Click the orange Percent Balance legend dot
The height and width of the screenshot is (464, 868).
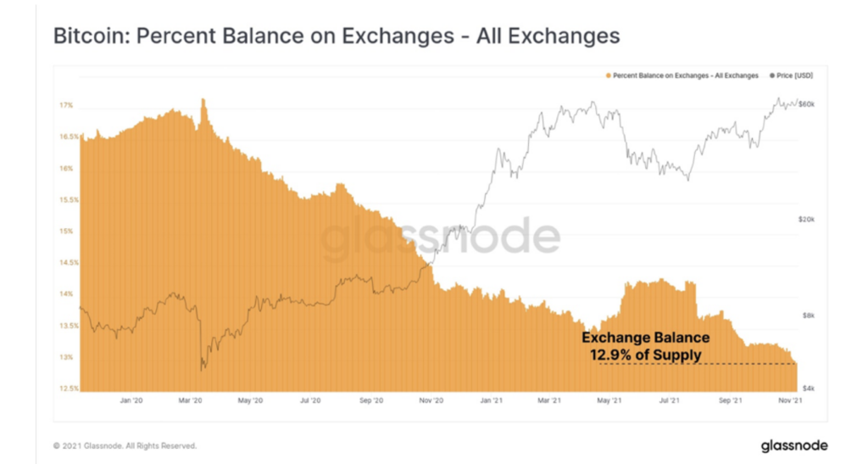coord(609,75)
